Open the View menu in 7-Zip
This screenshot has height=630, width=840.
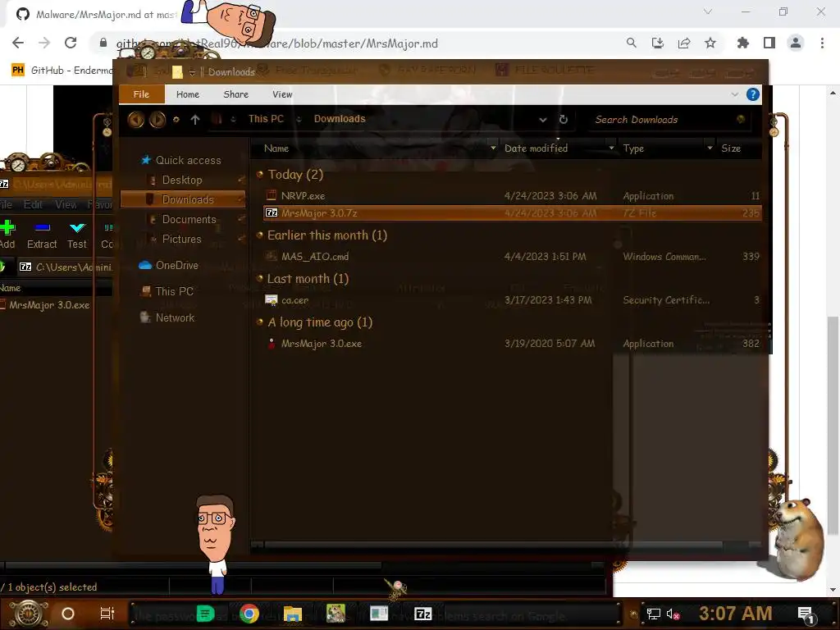point(66,204)
